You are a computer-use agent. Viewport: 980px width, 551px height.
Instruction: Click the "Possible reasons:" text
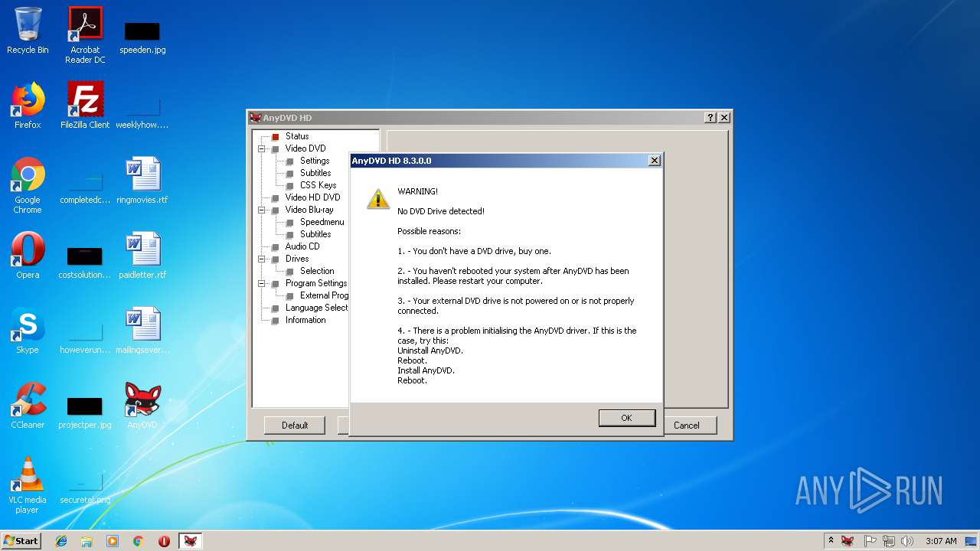pos(429,231)
